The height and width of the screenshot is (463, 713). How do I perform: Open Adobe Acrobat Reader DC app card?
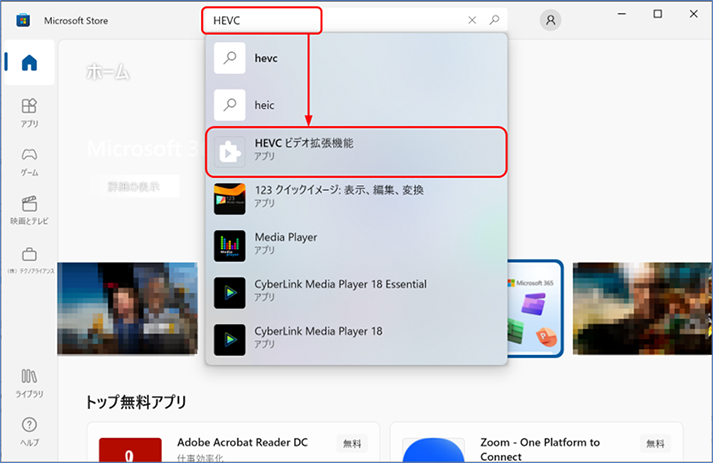point(233,443)
